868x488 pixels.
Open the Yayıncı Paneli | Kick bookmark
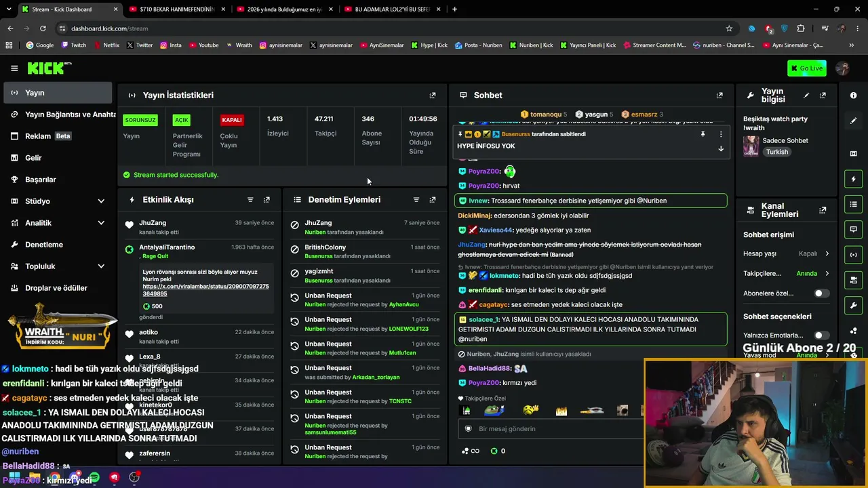(x=588, y=45)
